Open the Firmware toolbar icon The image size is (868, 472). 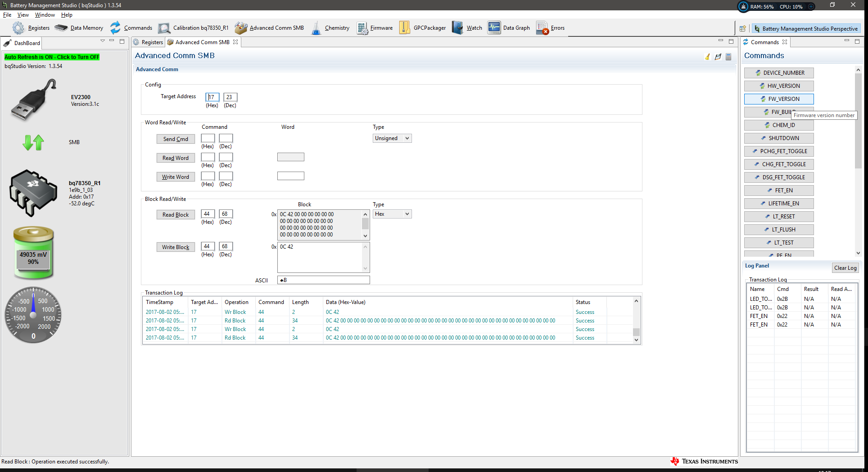[x=375, y=28]
